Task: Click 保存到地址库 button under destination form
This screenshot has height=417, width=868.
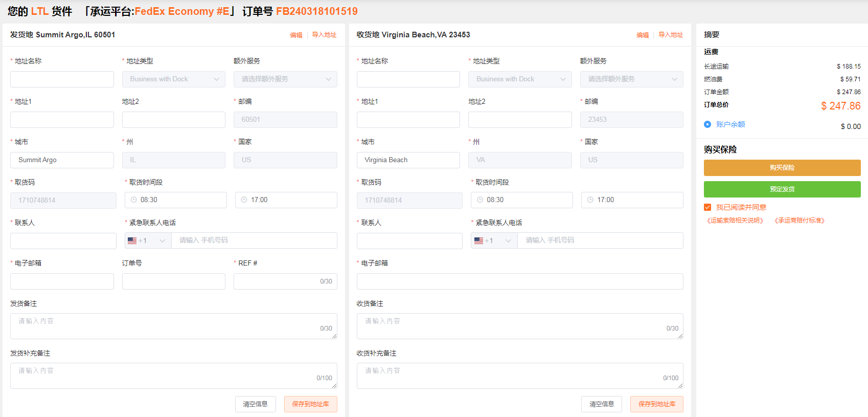Action: tap(656, 404)
